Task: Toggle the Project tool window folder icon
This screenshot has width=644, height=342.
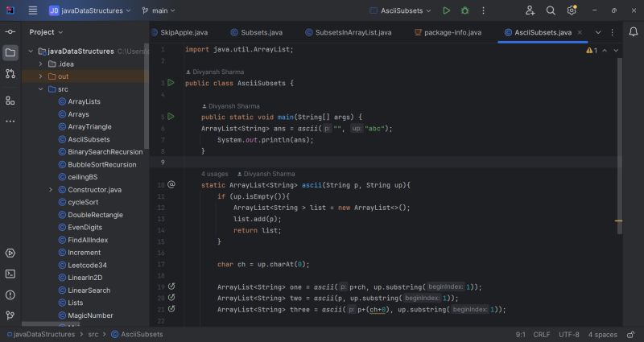Action: [10, 52]
